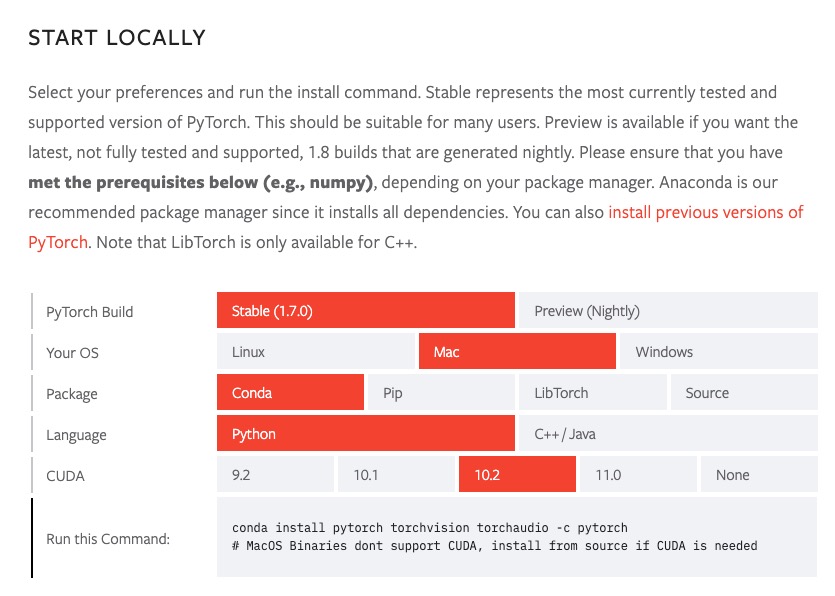This screenshot has width=835, height=596.
Task: Choose the LibTorch package
Action: pos(592,393)
